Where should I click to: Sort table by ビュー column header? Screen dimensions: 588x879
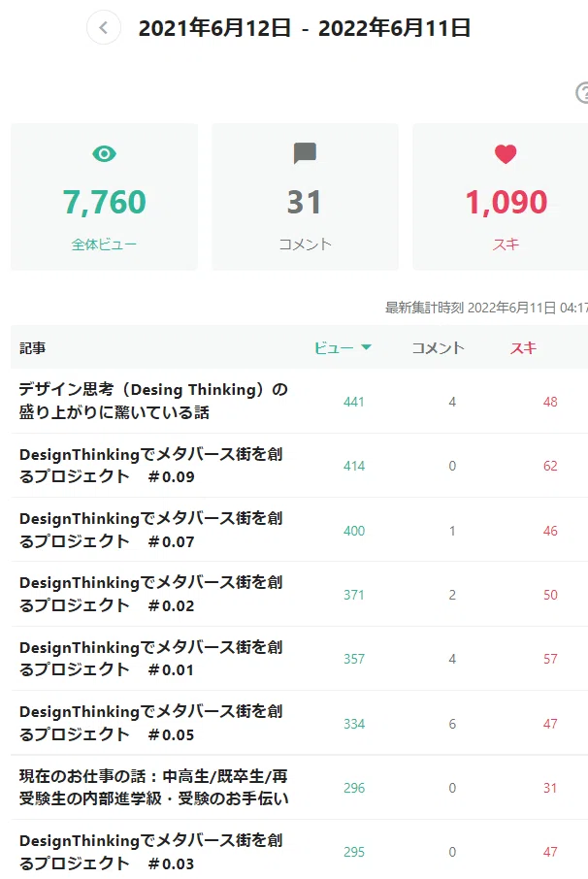coord(334,348)
